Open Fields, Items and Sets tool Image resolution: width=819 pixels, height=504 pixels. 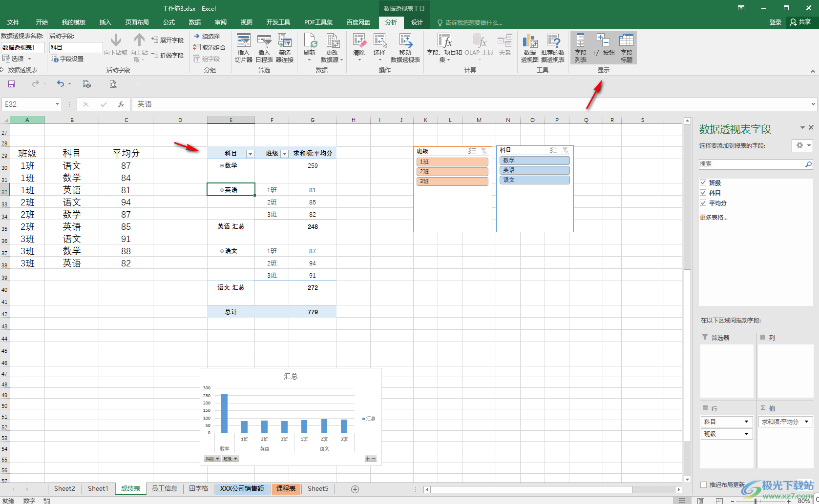click(444, 48)
